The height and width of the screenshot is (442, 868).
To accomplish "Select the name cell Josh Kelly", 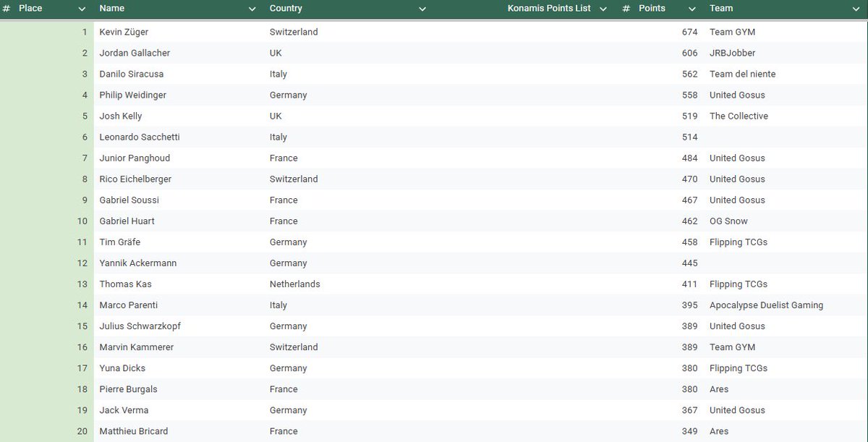I will [x=121, y=116].
